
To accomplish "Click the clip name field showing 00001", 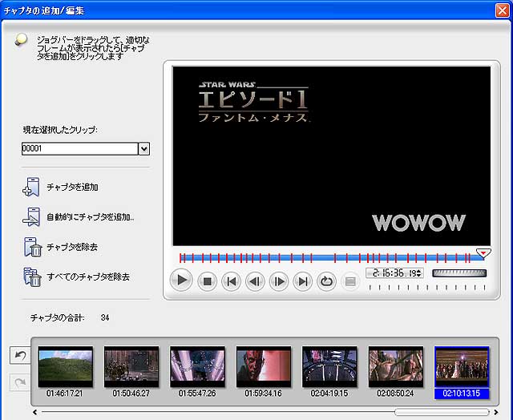I will click(x=79, y=148).
